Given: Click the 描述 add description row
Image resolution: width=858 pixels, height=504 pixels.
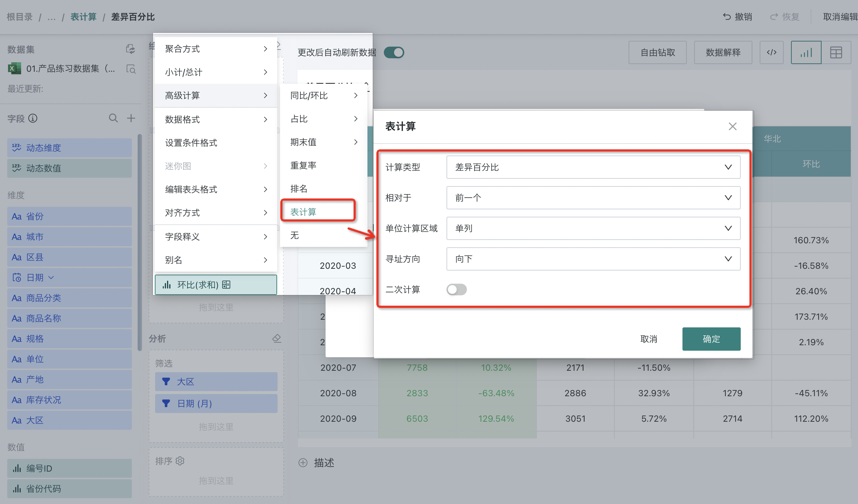Looking at the screenshot, I should pos(316,462).
